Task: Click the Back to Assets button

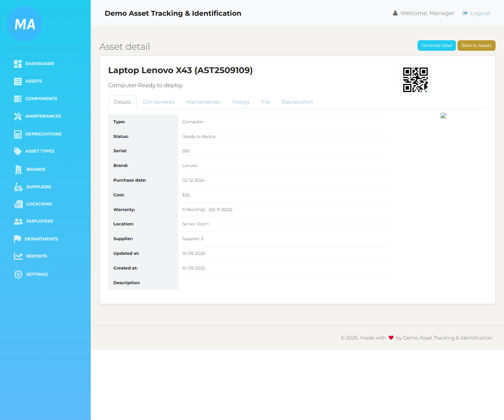Action: tap(476, 45)
